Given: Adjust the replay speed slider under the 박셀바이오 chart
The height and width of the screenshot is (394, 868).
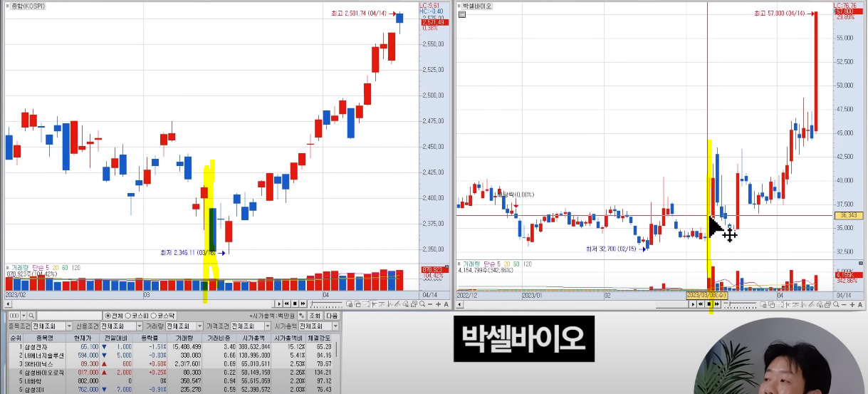Looking at the screenshot, I should tap(740, 304).
